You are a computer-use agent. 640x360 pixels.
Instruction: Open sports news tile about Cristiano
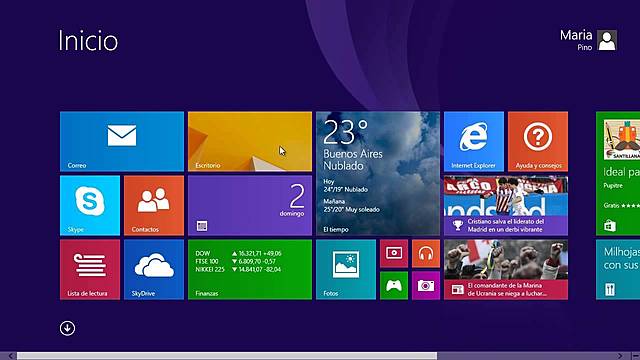pos(506,205)
